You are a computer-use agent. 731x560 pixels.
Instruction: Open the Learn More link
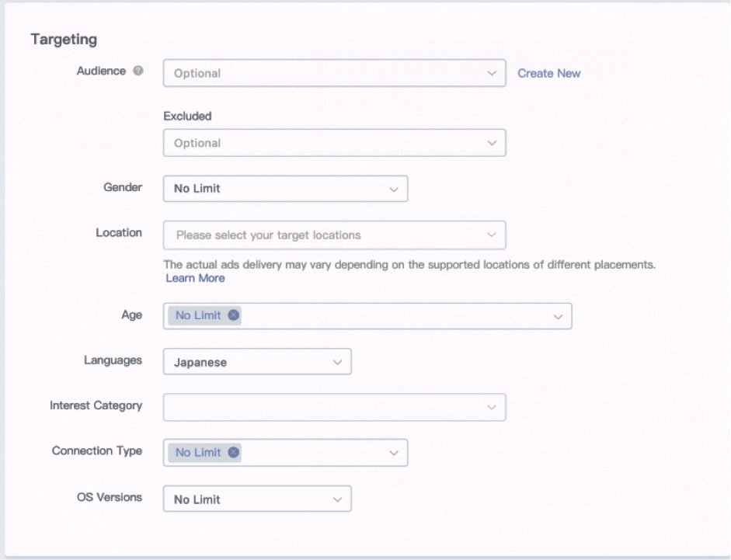pos(195,278)
